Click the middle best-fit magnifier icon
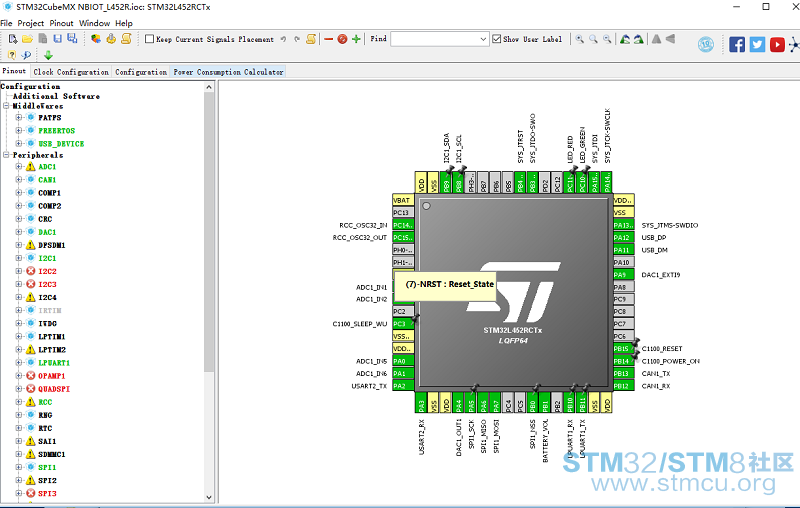Image resolution: width=800 pixels, height=508 pixels. 593,39
